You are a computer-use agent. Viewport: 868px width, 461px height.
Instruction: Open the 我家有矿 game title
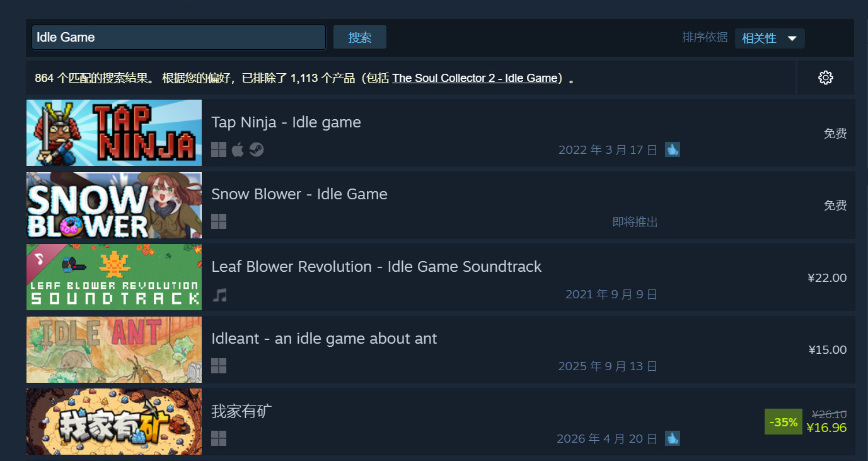(242, 411)
